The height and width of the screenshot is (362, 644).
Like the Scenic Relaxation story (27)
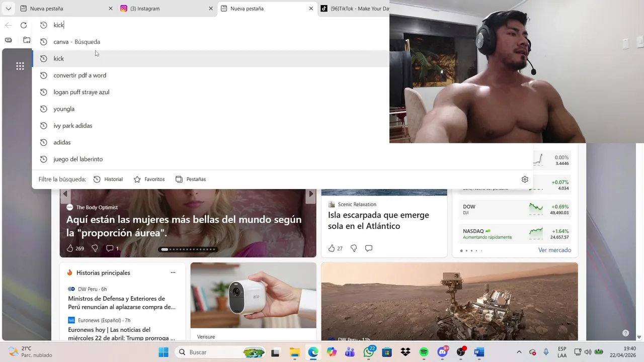[x=335, y=248]
